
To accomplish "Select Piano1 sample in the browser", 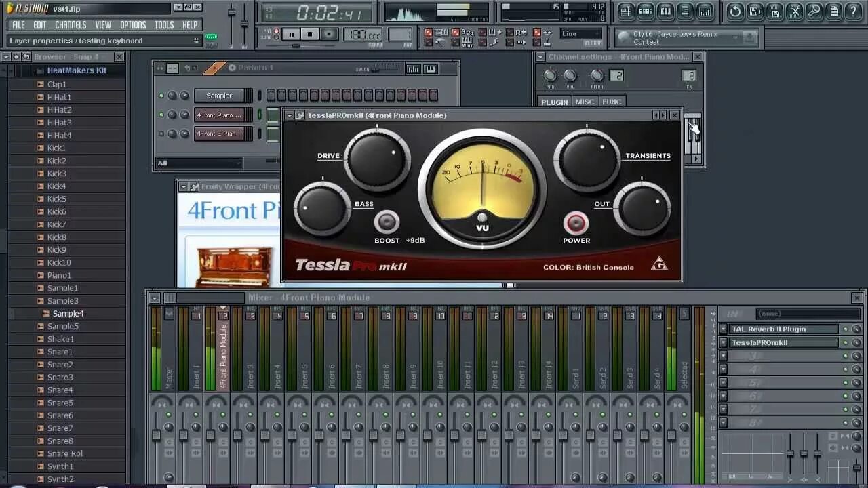I will tap(59, 276).
